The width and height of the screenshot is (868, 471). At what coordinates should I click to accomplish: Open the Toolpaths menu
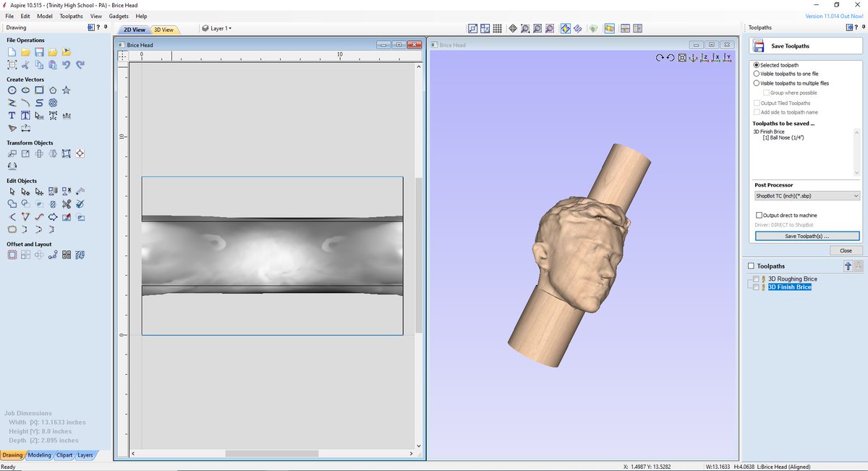click(71, 16)
